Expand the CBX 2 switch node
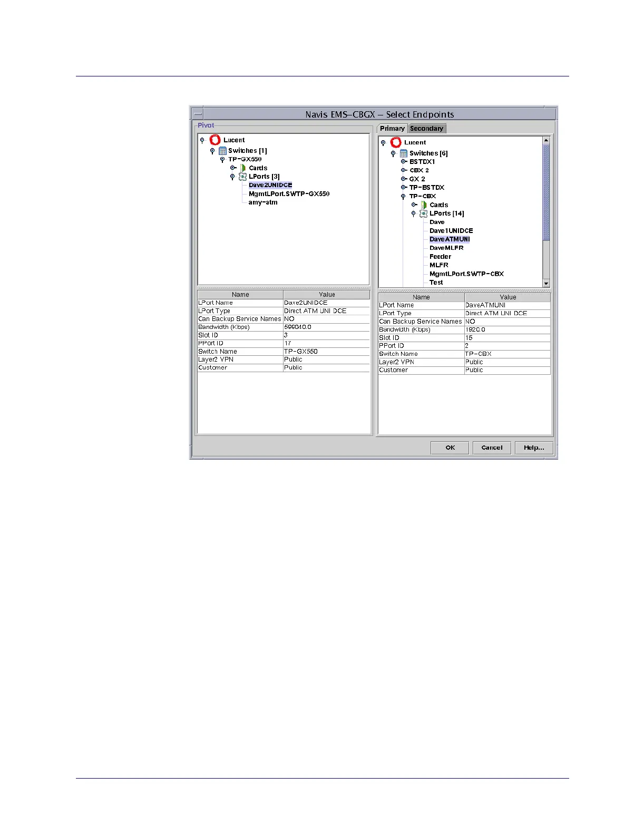 pyautogui.click(x=404, y=170)
